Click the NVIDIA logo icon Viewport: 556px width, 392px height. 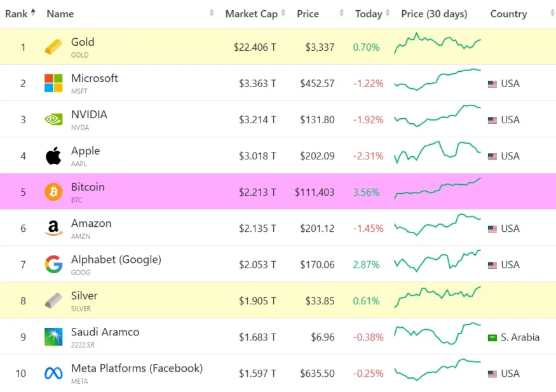pyautogui.click(x=53, y=119)
